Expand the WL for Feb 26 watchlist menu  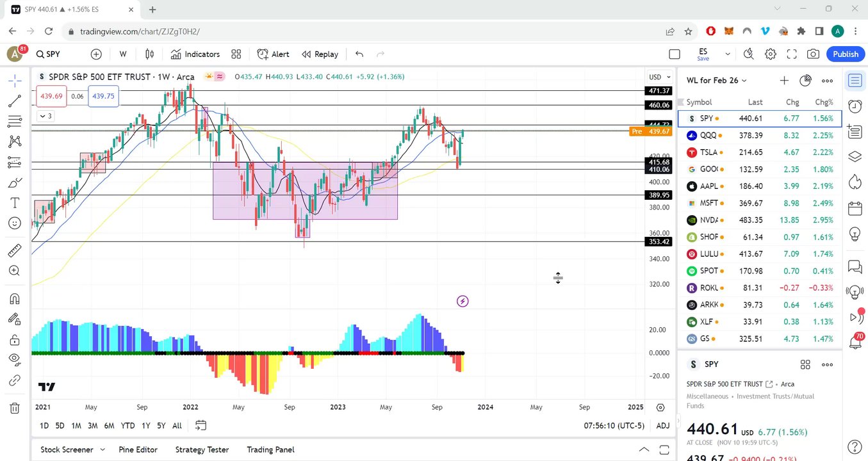(716, 80)
